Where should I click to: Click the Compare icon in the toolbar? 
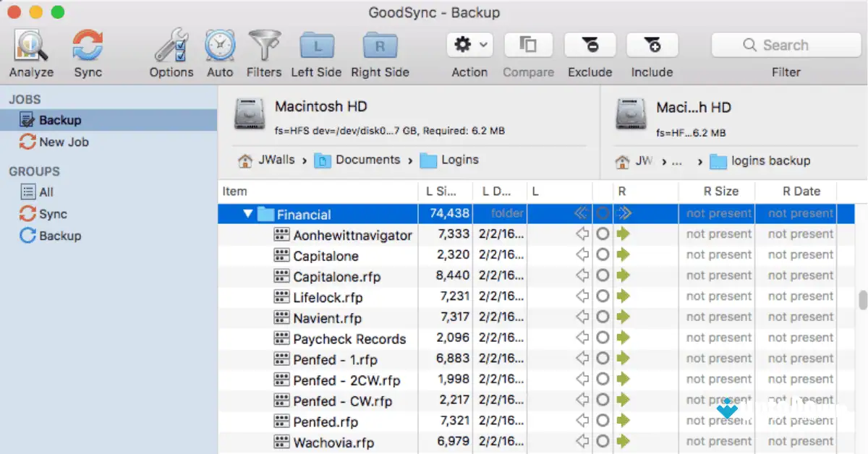pyautogui.click(x=528, y=45)
